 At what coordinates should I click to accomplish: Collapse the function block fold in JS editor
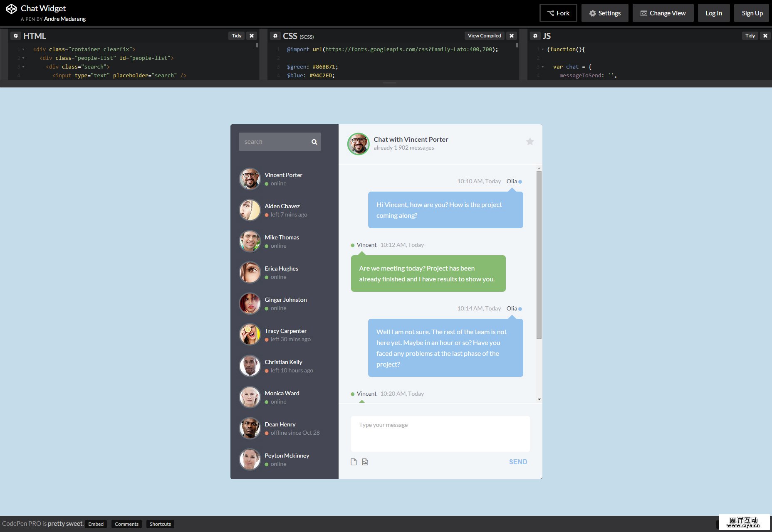pyautogui.click(x=543, y=49)
